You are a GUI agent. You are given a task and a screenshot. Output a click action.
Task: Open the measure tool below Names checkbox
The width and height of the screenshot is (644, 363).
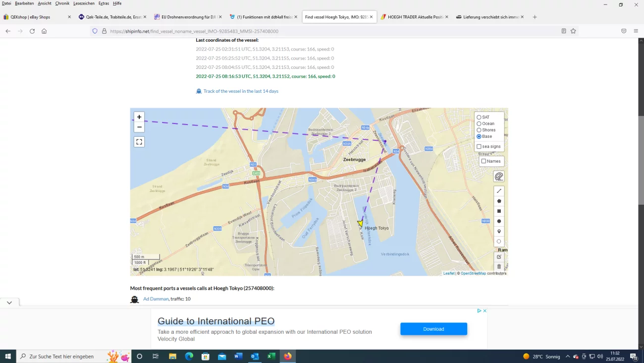click(499, 177)
